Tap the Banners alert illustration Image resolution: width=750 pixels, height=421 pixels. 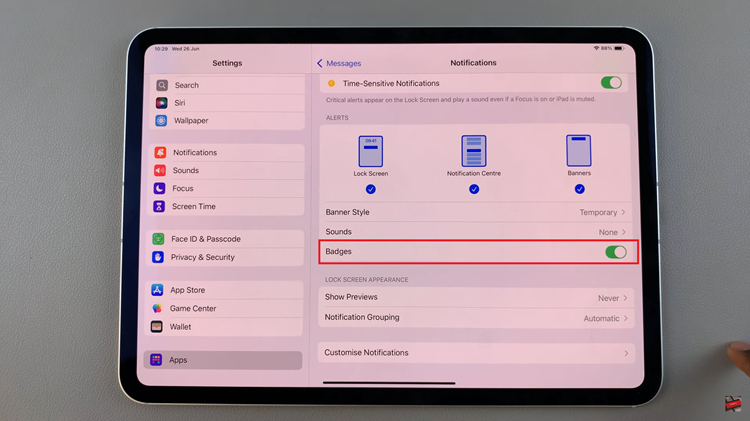point(579,150)
